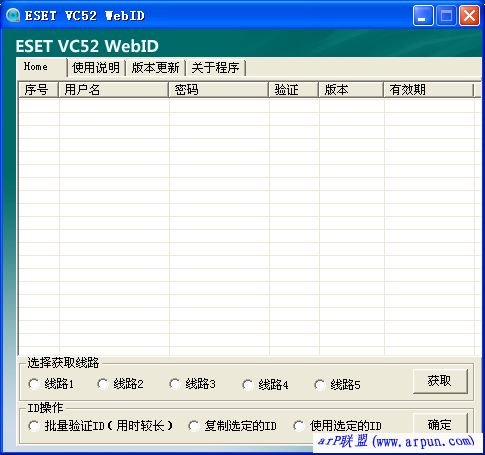Screen dimensions: 485x455
Task: Choose the 使用选定的ID option
Action: click(x=337, y=426)
